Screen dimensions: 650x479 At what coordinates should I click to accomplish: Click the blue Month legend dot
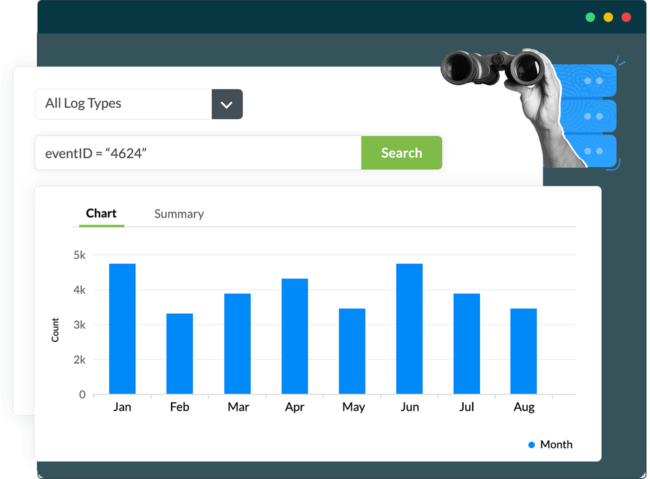click(531, 445)
